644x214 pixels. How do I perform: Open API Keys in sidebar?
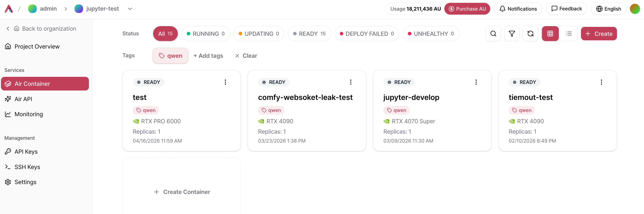[x=45, y=152]
